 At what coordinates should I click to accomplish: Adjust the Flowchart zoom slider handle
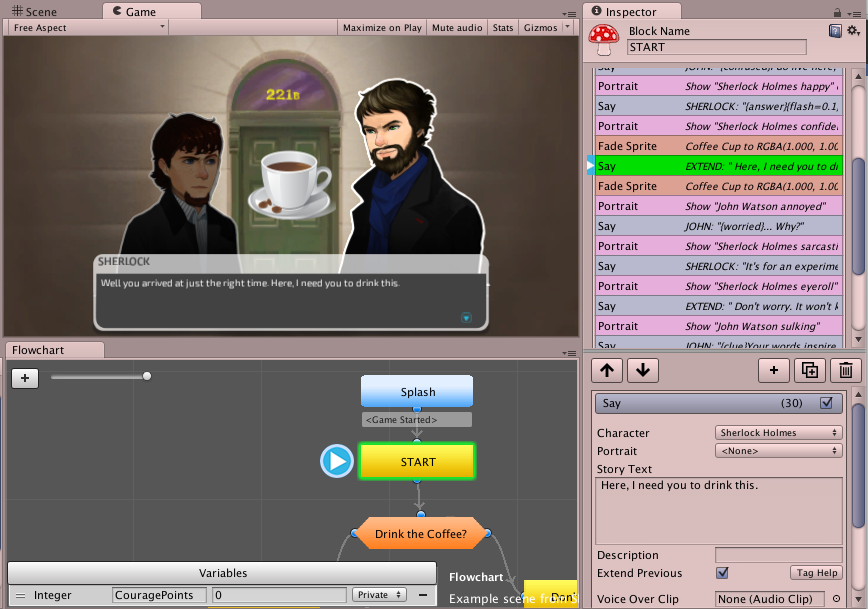[147, 376]
